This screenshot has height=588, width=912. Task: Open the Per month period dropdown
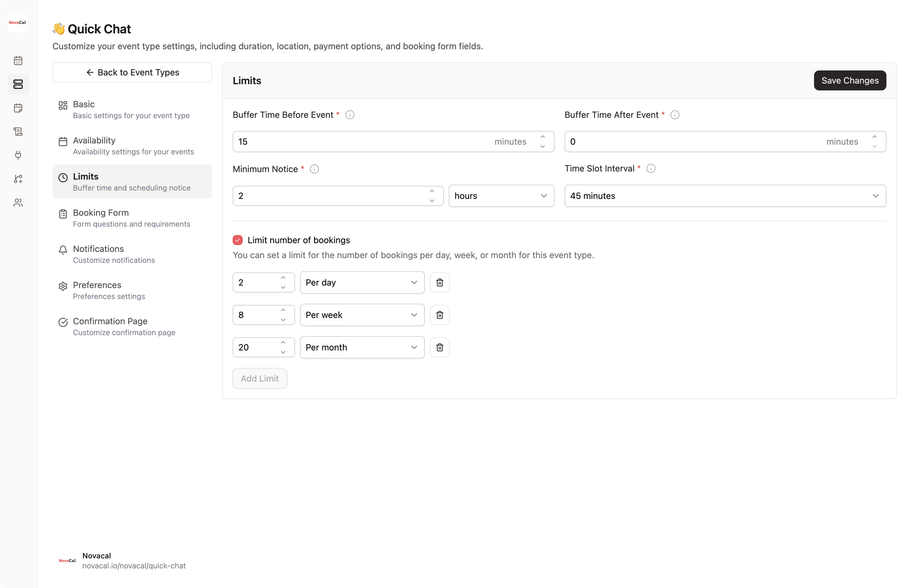[362, 347]
